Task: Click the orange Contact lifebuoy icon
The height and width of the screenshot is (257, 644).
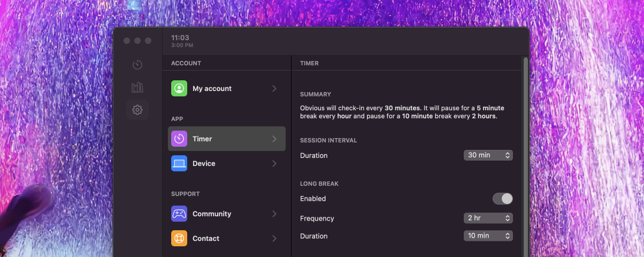Action: (x=179, y=238)
